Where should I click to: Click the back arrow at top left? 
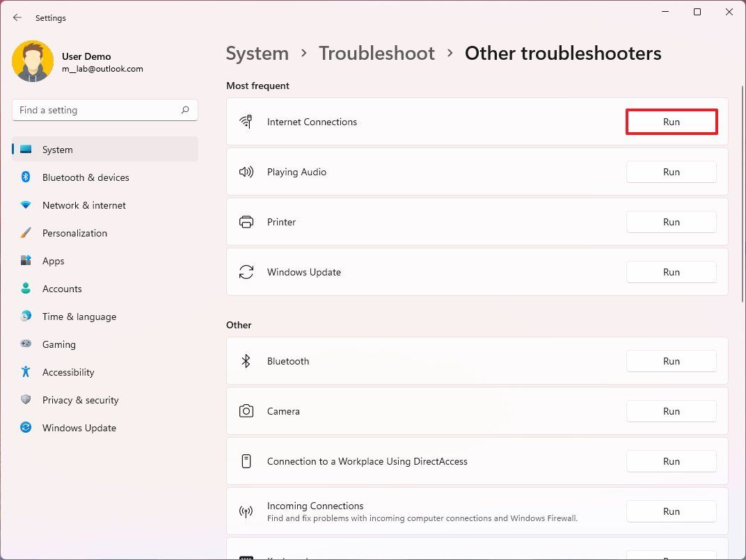(17, 17)
